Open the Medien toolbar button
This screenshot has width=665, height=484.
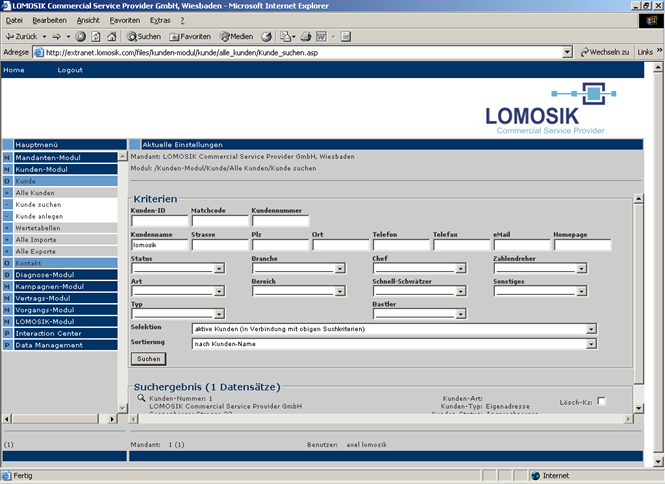click(236, 36)
